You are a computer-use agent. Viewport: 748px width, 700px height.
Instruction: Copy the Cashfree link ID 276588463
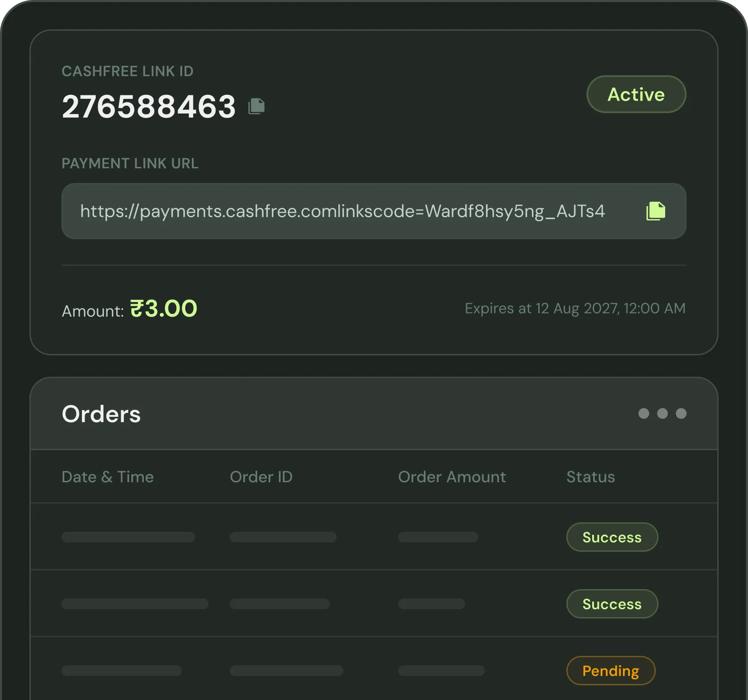point(256,106)
